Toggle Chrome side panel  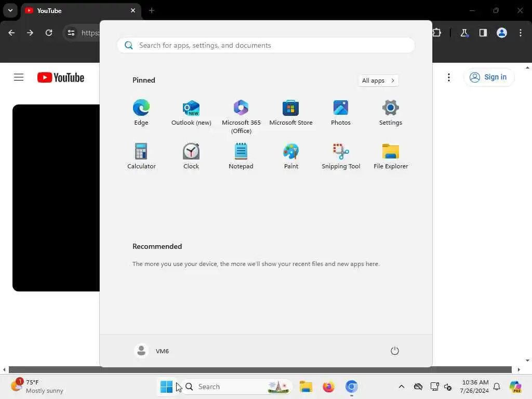tap(483, 33)
